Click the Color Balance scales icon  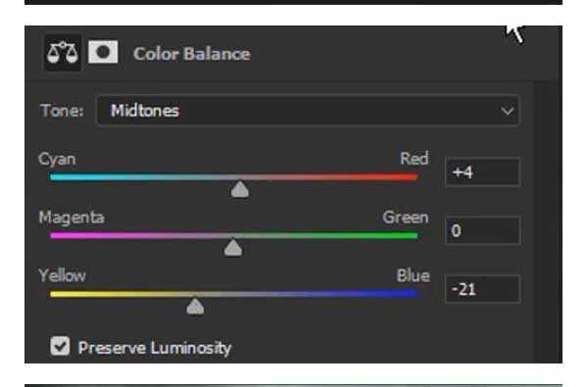63,53
